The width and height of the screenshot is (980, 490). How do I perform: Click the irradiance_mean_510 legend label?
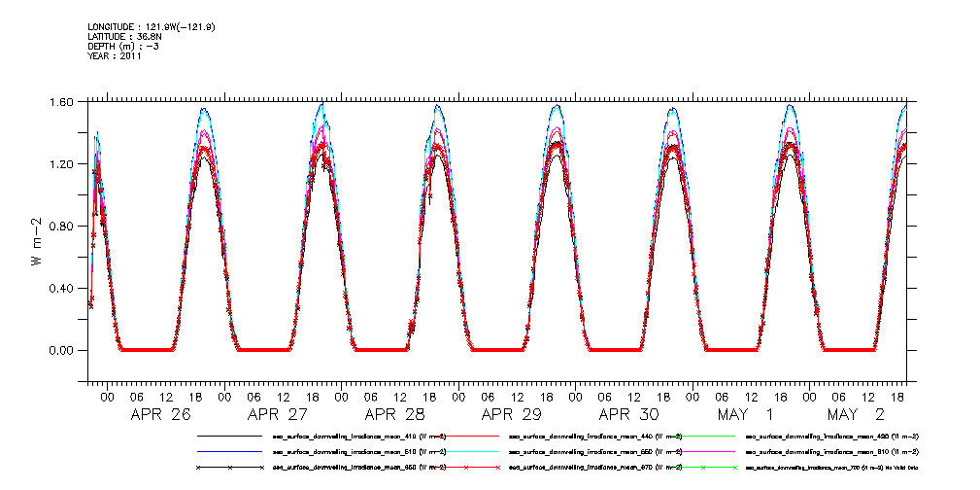[x=358, y=451]
